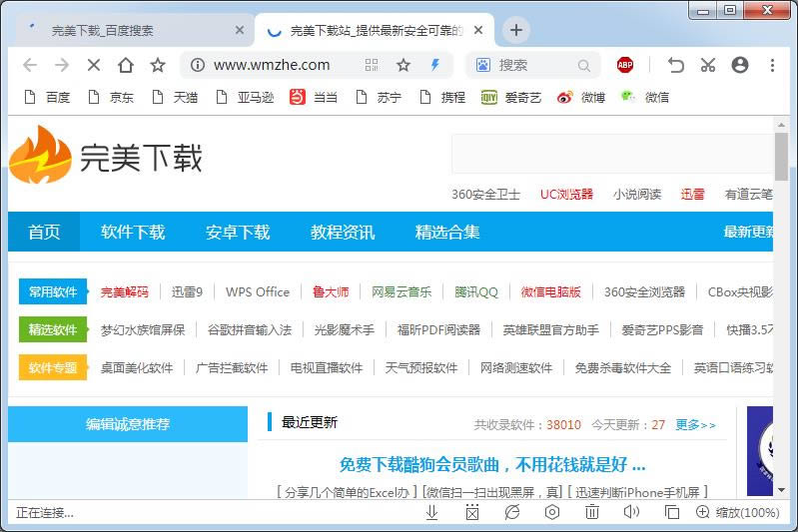Open the ABP ad blocker extension

tap(625, 65)
